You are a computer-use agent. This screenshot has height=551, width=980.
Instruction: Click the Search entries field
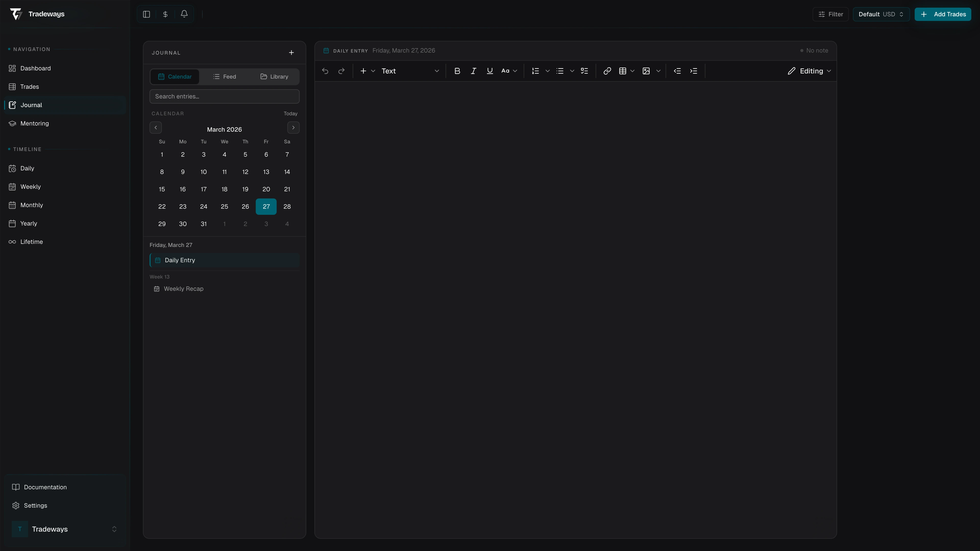pos(225,96)
